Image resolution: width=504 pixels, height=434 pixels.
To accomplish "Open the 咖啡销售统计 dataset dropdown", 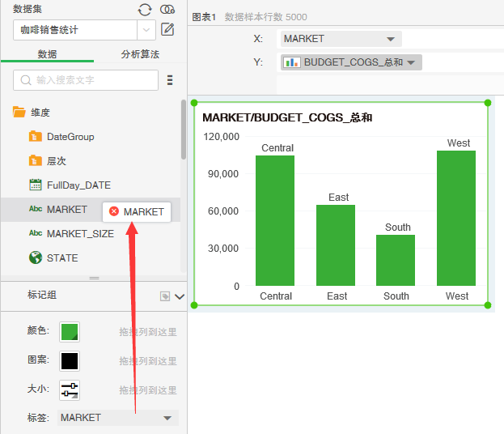I will 146,30.
